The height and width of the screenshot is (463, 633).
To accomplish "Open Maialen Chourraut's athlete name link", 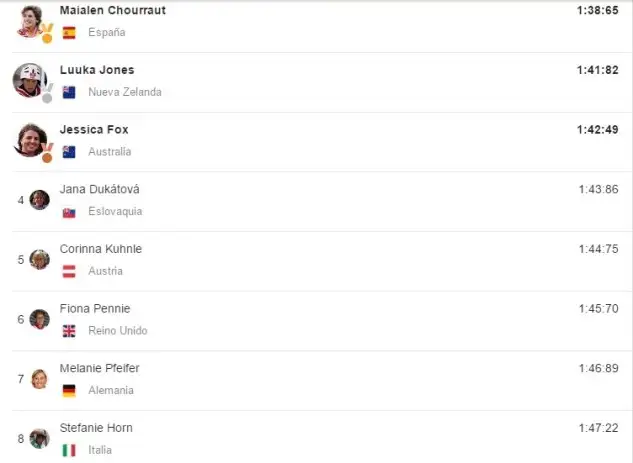I will tap(113, 10).
